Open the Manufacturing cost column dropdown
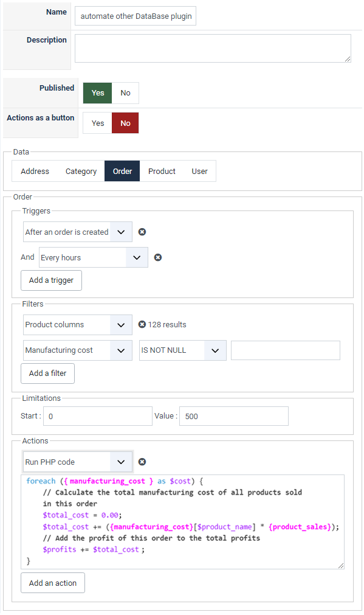 pyautogui.click(x=78, y=350)
